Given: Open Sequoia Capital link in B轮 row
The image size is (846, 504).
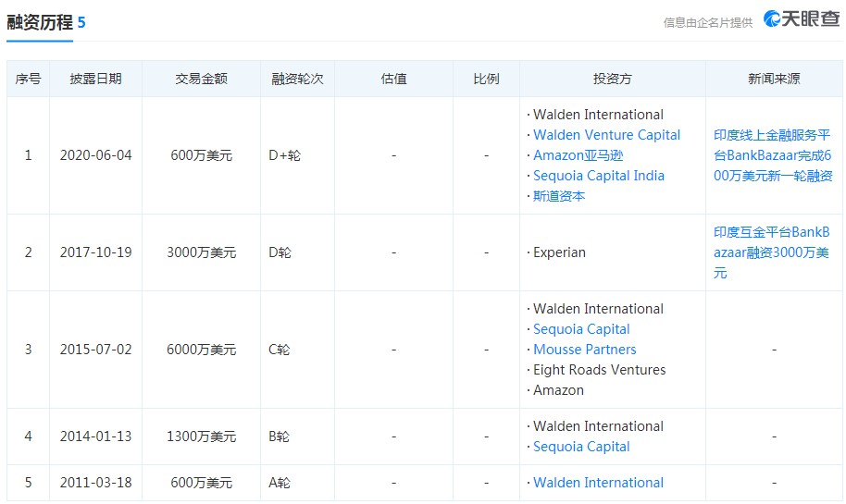Looking at the screenshot, I should click(x=581, y=447).
